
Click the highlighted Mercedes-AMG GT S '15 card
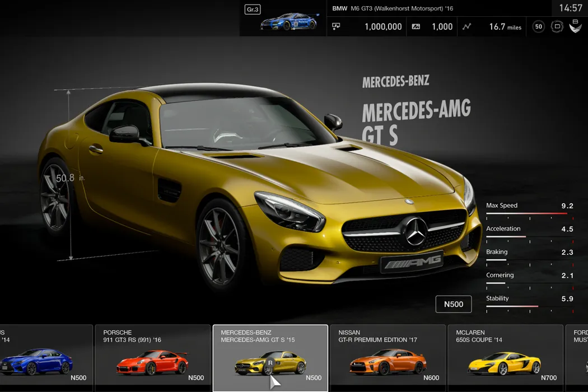pyautogui.click(x=270, y=357)
